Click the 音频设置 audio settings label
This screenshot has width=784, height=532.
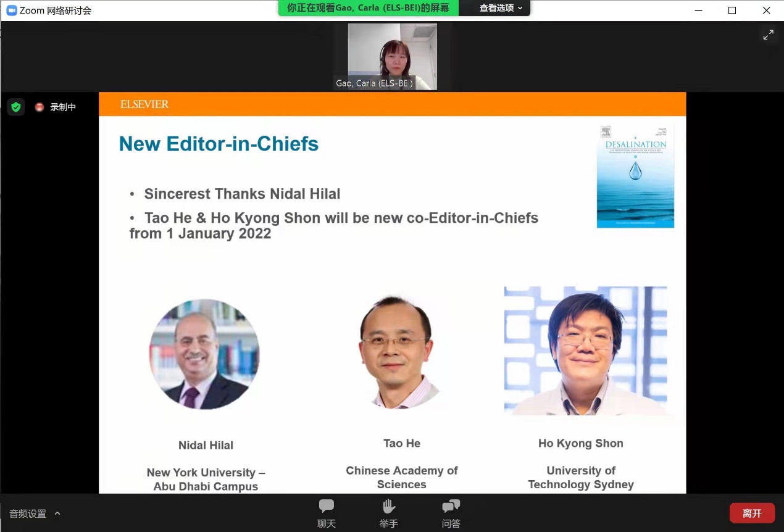coord(28,513)
